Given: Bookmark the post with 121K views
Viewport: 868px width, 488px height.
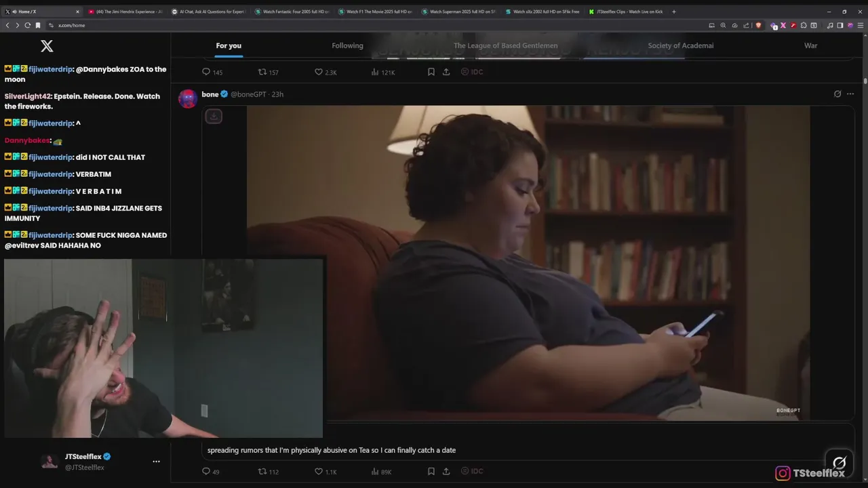Looking at the screenshot, I should coord(431,72).
